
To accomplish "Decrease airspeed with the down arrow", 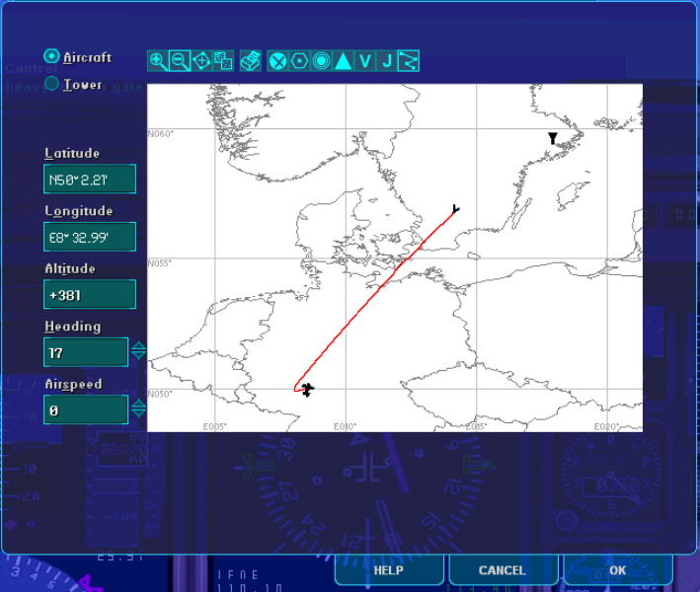I will pos(139,412).
